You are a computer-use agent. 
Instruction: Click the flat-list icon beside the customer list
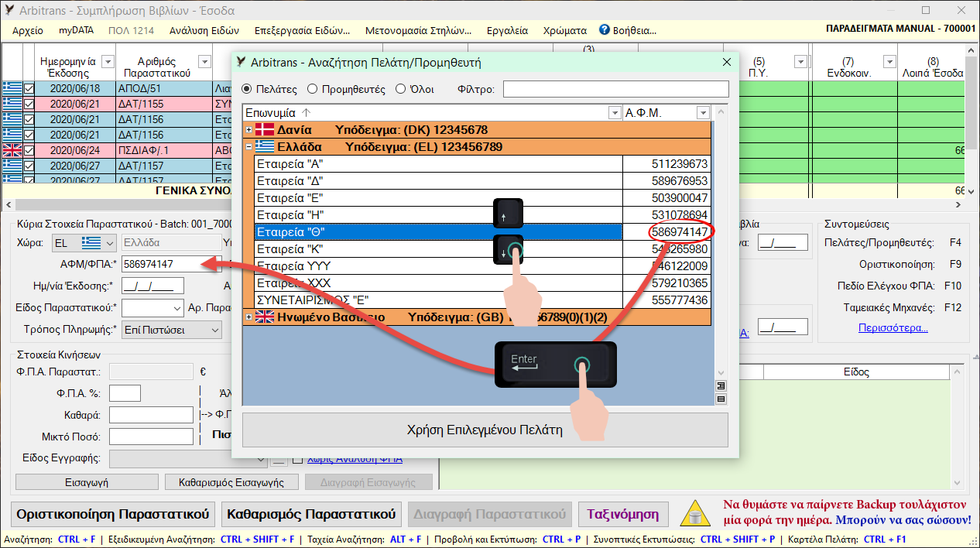coord(721,399)
